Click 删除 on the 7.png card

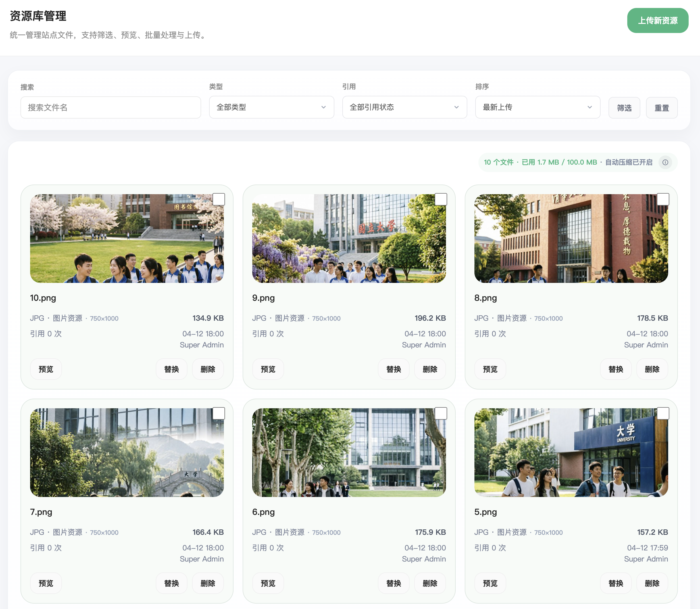pos(207,583)
